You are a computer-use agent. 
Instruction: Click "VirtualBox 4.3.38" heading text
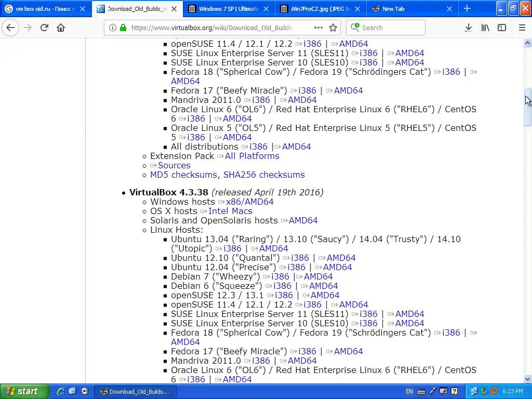[169, 192]
